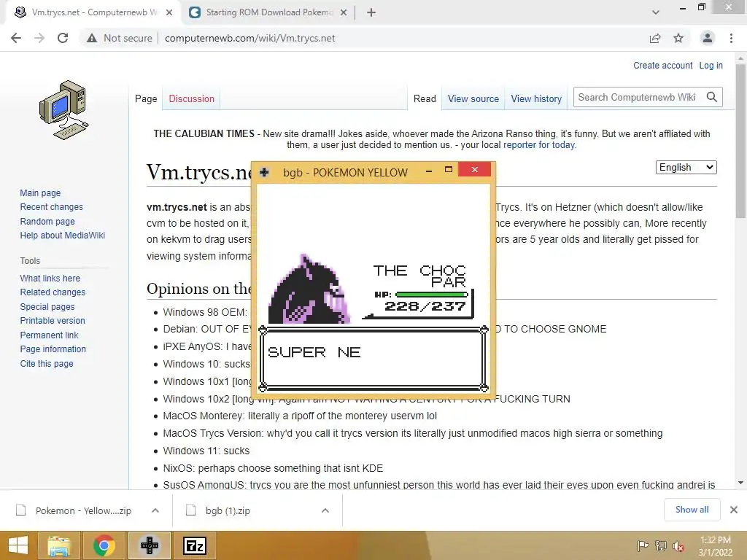Image resolution: width=747 pixels, height=560 pixels.
Task: Open the View history tab
Action: point(536,98)
